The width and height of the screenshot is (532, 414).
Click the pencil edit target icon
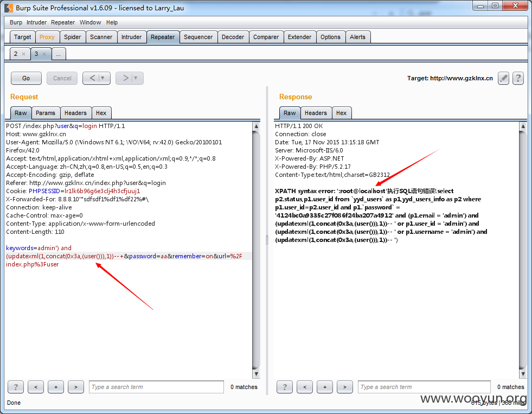[x=503, y=78]
